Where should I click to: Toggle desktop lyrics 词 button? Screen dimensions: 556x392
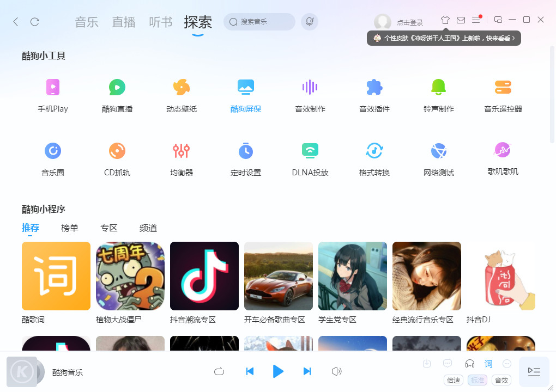488,364
